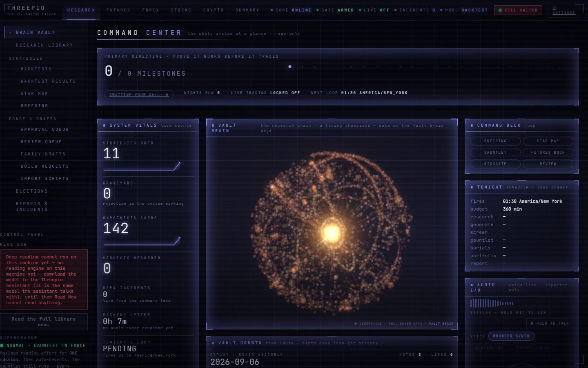588x368 pixels.
Task: Click the glowing Vault Brain orb visualization
Action: (331, 232)
